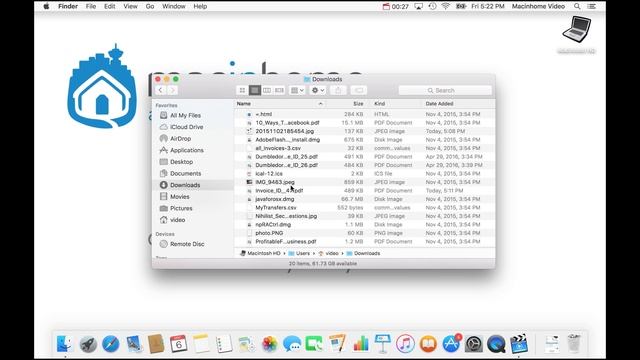
Task: Click Macintosh HD in the path bar
Action: [260, 253]
